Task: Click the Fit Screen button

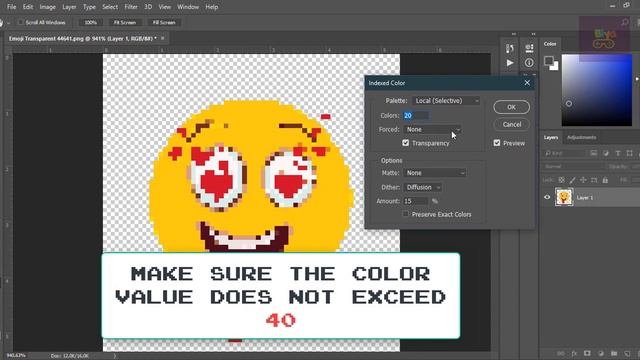Action: click(124, 22)
